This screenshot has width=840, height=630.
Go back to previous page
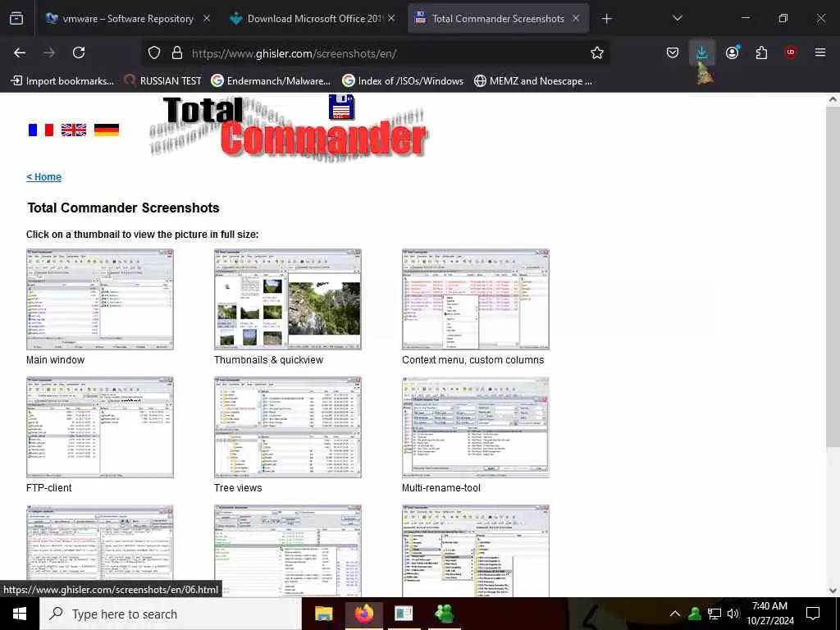[x=20, y=52]
